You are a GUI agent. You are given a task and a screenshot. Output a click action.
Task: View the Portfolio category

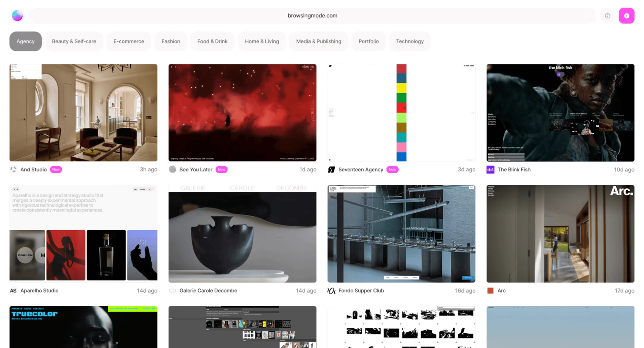click(369, 41)
